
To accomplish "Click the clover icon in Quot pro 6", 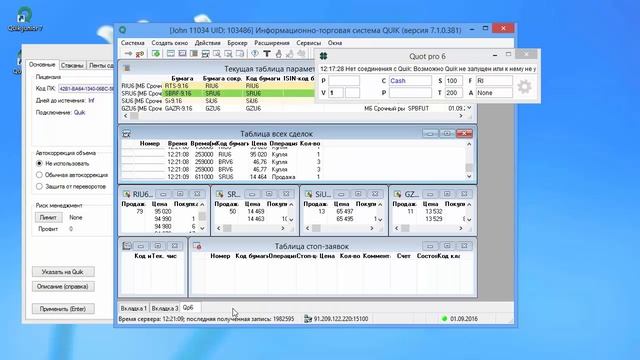I will point(324,56).
